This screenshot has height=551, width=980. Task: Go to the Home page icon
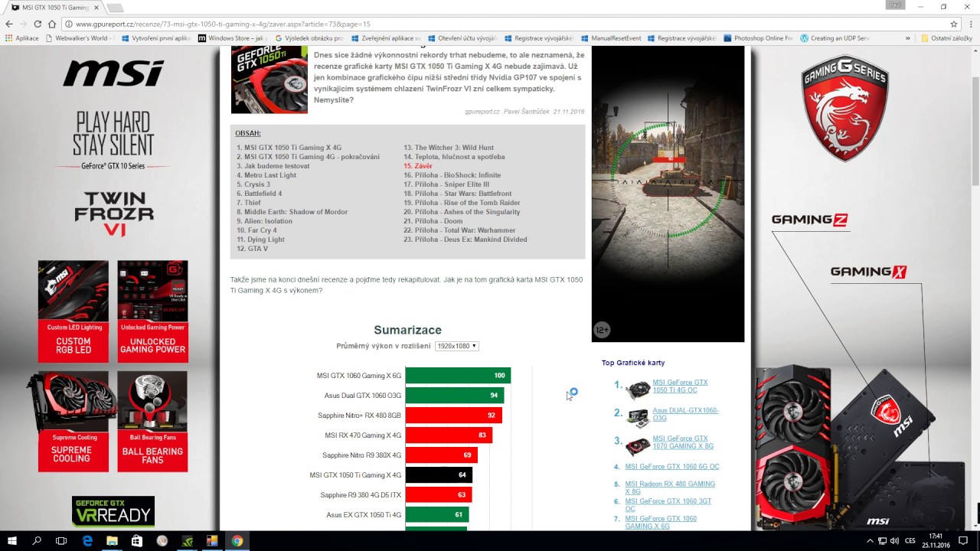click(x=52, y=24)
